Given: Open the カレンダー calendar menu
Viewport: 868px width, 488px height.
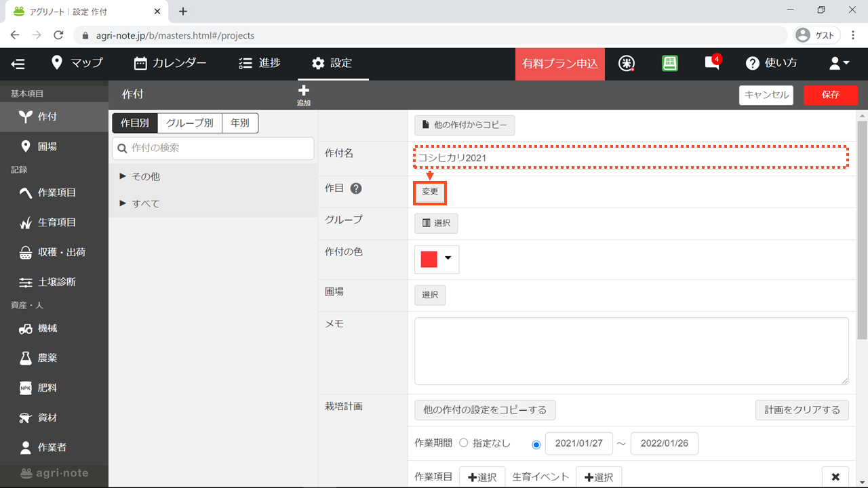Looking at the screenshot, I should [170, 63].
